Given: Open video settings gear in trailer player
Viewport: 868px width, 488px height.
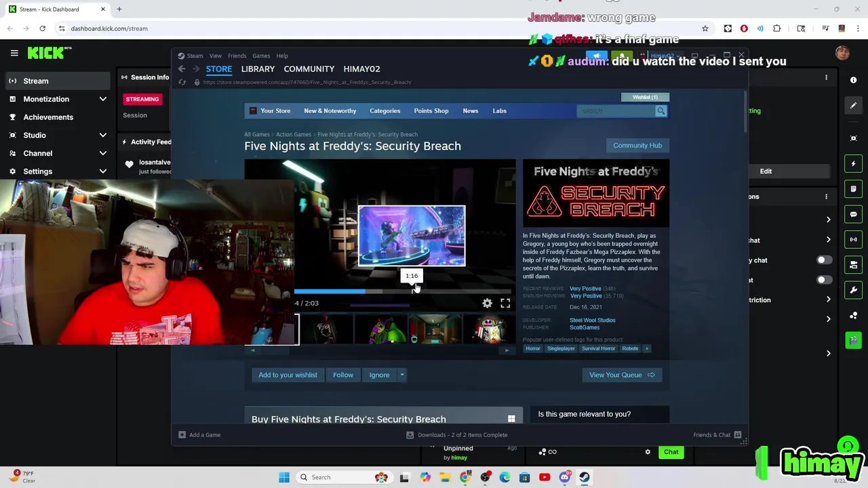Looking at the screenshot, I should (487, 304).
